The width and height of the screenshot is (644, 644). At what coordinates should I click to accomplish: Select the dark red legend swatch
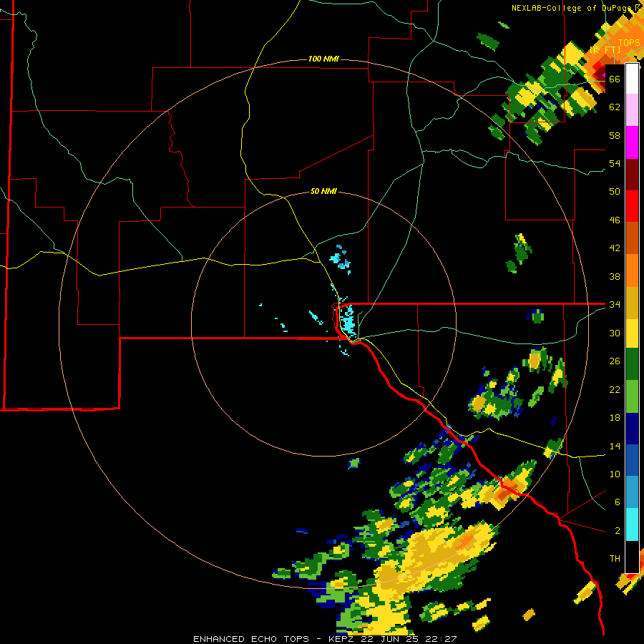[632, 175]
